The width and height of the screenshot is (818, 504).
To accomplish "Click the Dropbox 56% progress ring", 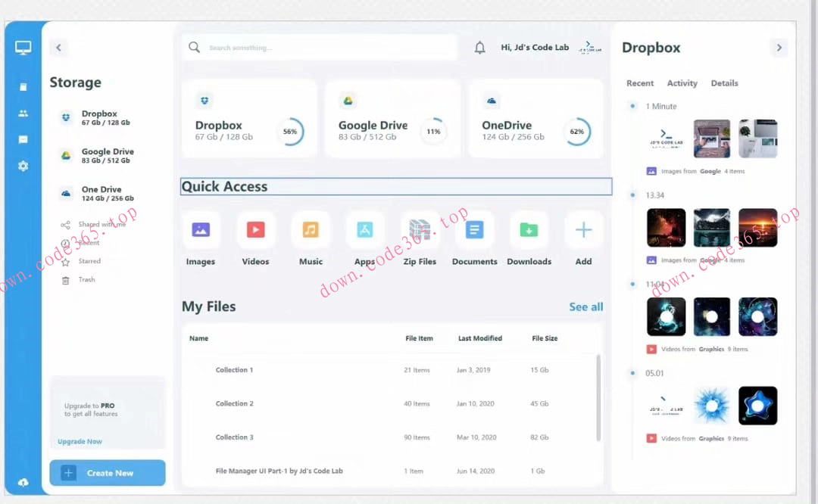I will pyautogui.click(x=290, y=132).
